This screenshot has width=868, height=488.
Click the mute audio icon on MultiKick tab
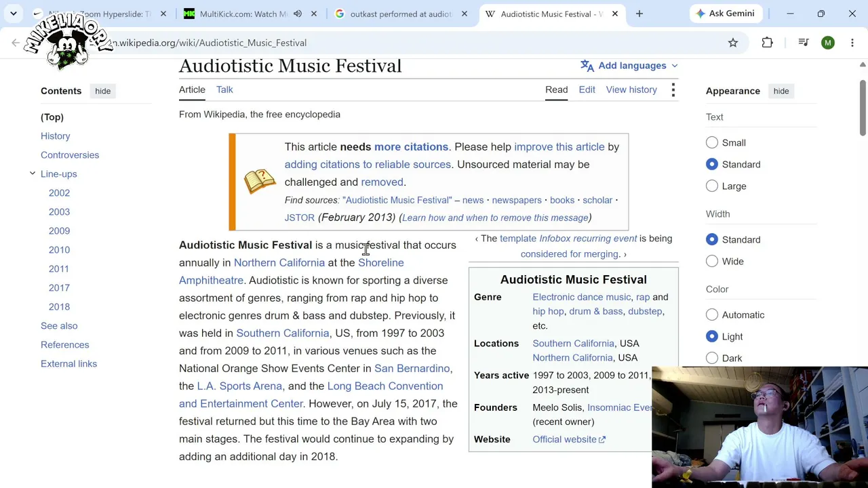point(298,14)
